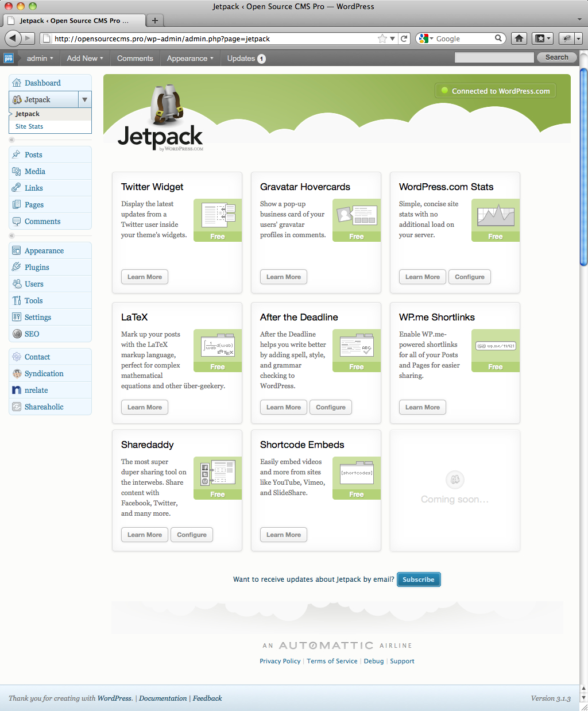Open the extension button dropdown at toolbar end
588x711 pixels.
pos(579,38)
